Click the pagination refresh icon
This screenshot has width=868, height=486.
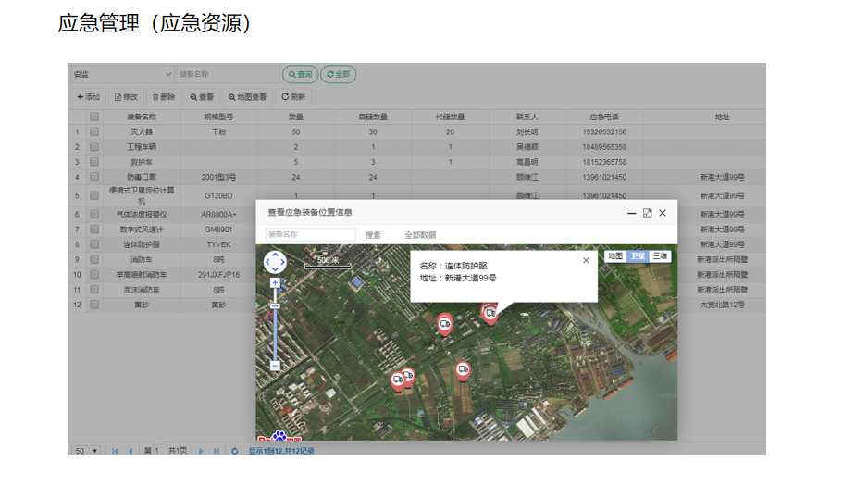(235, 451)
